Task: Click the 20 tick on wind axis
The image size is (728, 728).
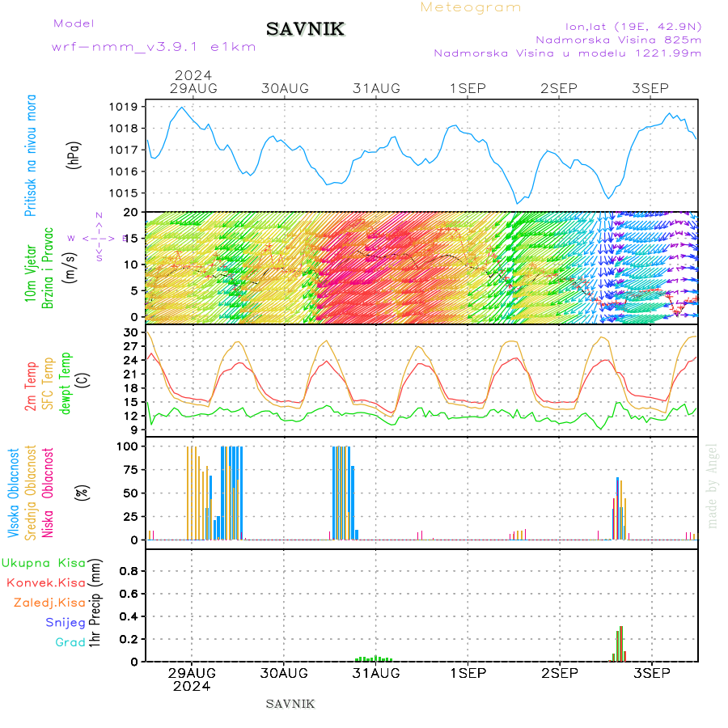Action: (131, 212)
